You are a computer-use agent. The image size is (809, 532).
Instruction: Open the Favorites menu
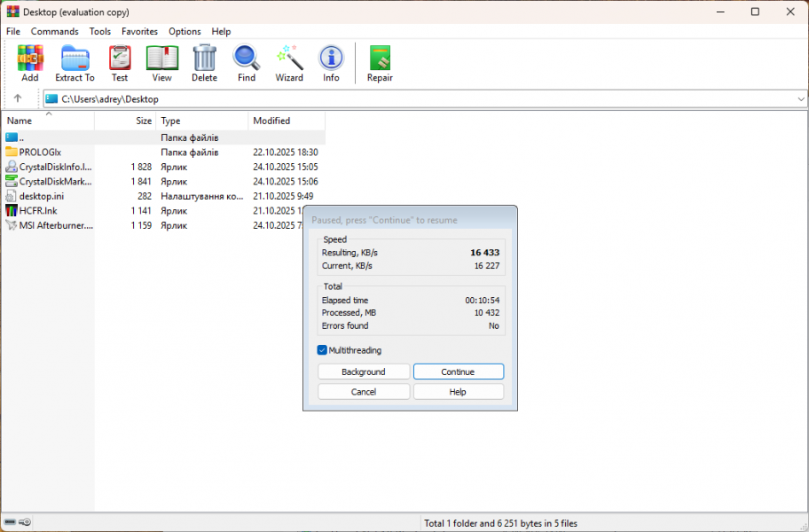tap(139, 31)
